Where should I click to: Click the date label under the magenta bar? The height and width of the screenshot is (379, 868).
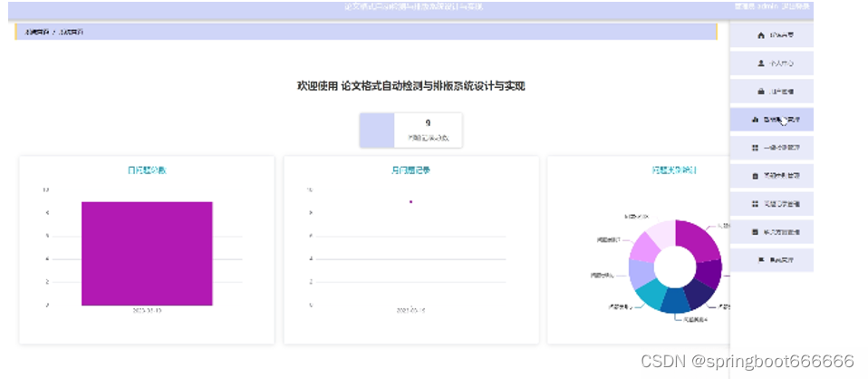point(147,311)
